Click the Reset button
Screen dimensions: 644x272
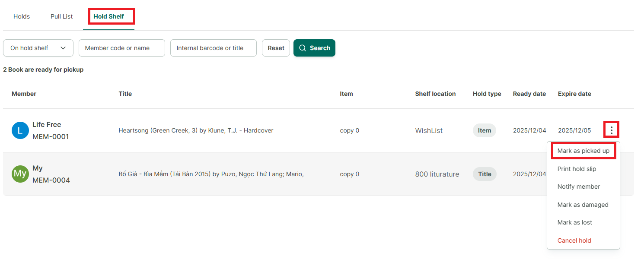pyautogui.click(x=276, y=48)
